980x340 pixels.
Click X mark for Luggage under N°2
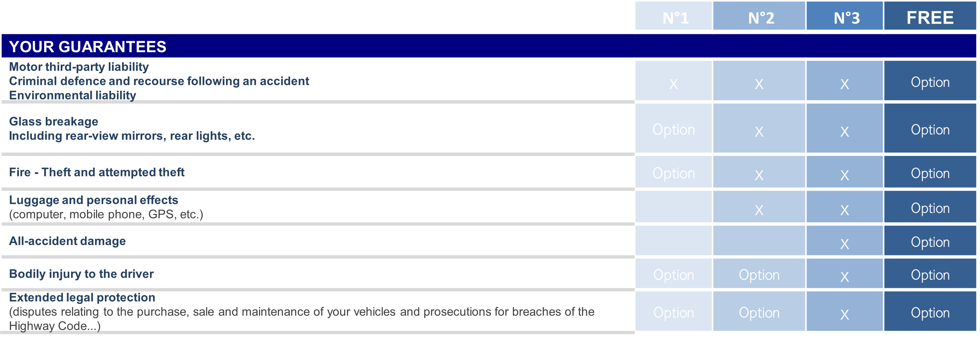[759, 210]
